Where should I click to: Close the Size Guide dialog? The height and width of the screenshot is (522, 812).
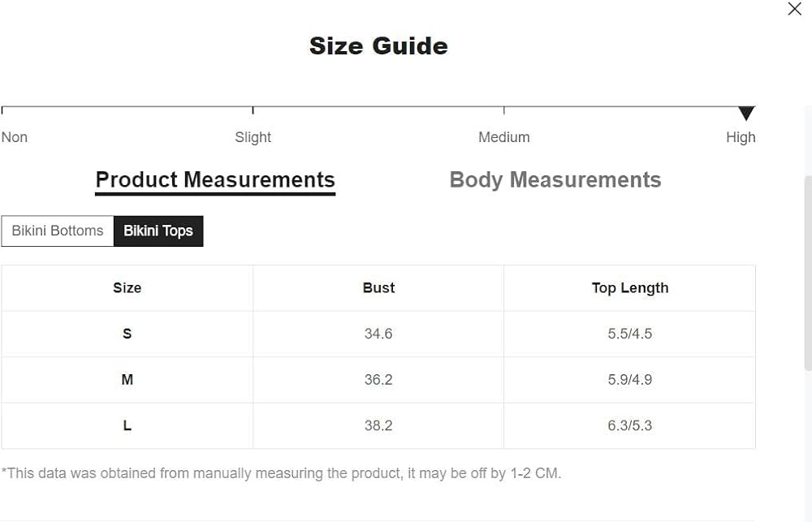795,9
